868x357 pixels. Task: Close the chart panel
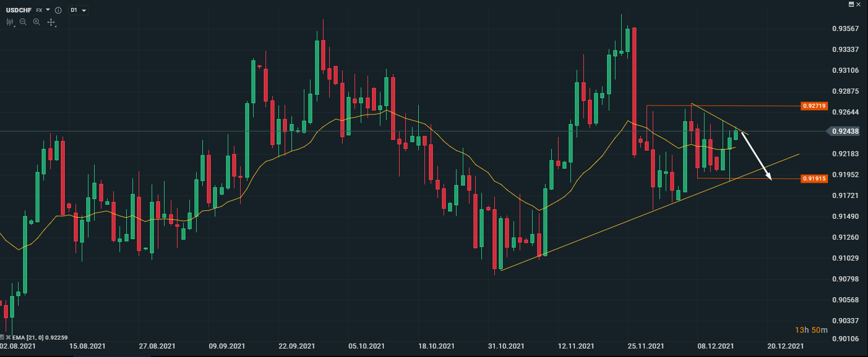(x=859, y=4)
